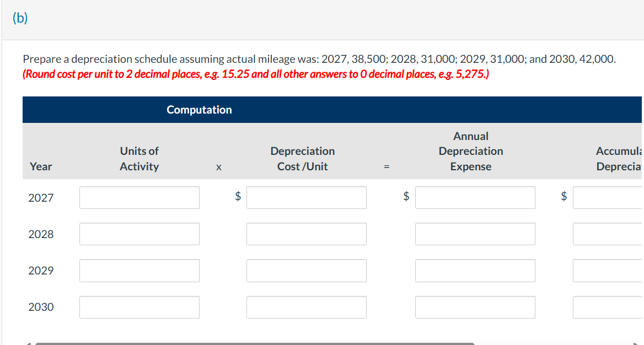Click the 2030 Accumulated Depreciation field

tap(608, 307)
